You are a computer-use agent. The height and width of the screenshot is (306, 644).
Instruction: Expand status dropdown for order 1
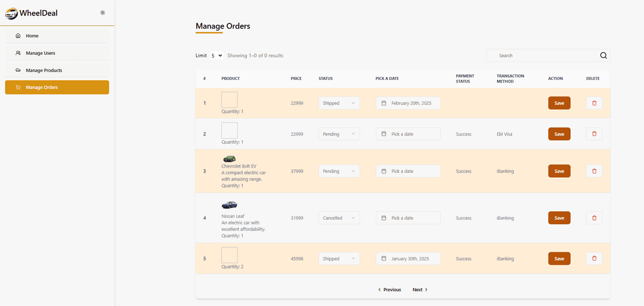click(x=339, y=103)
